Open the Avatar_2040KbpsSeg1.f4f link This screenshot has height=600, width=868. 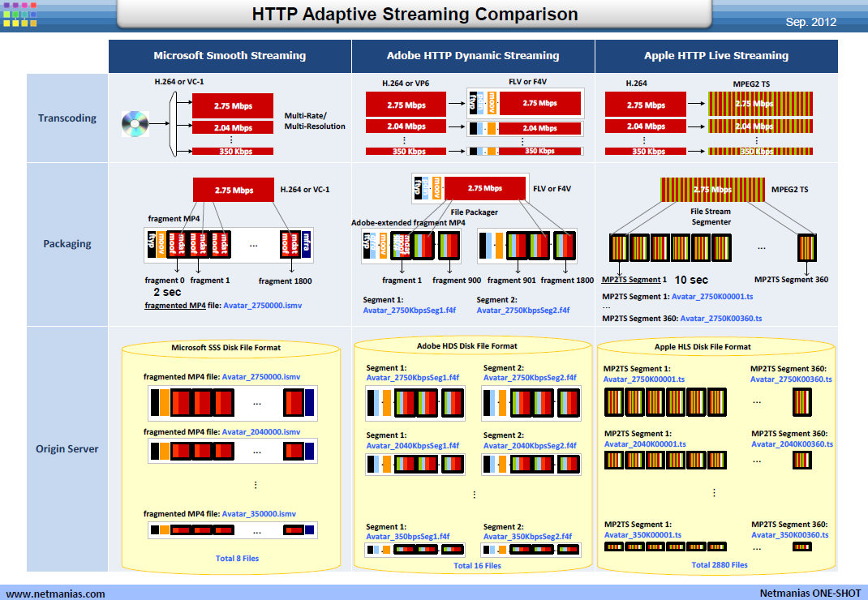413,446
